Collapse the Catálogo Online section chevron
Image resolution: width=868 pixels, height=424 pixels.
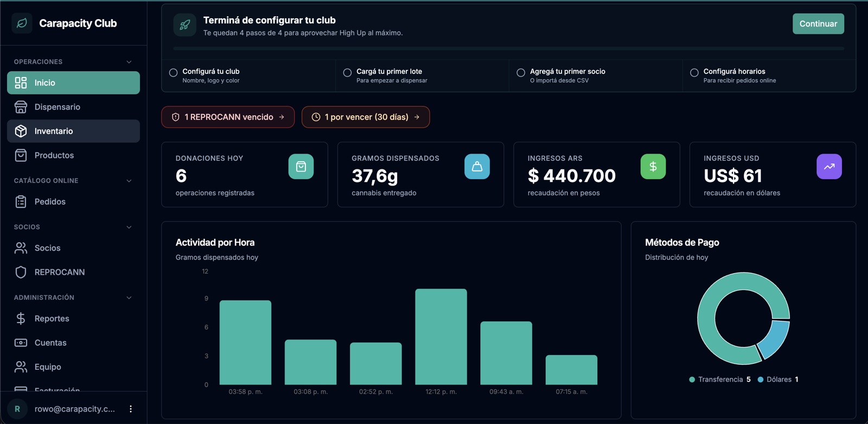(x=129, y=181)
